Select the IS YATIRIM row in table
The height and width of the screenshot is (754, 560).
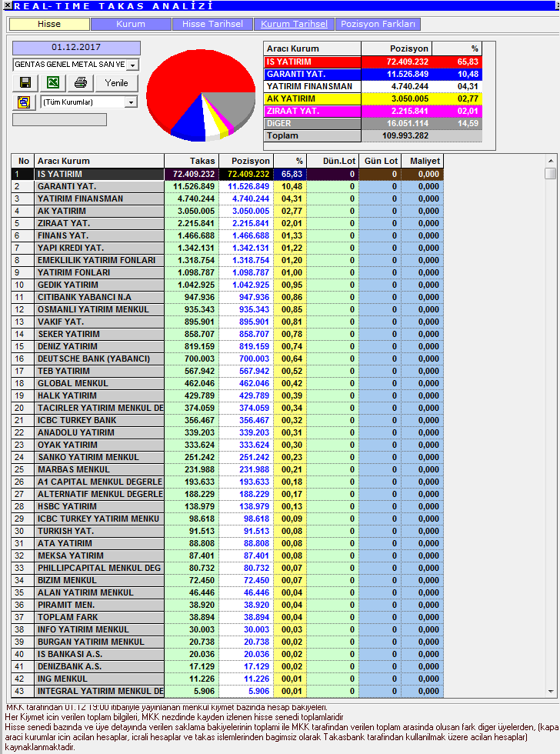click(227, 174)
